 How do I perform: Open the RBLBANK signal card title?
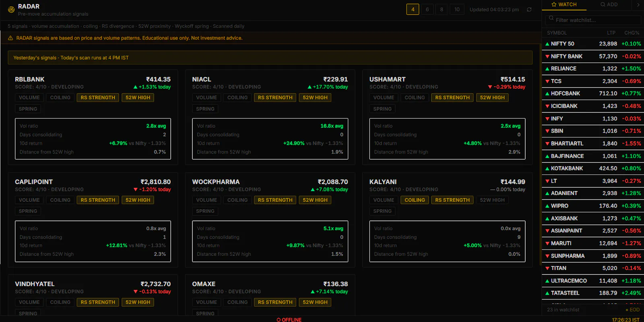tap(30, 79)
